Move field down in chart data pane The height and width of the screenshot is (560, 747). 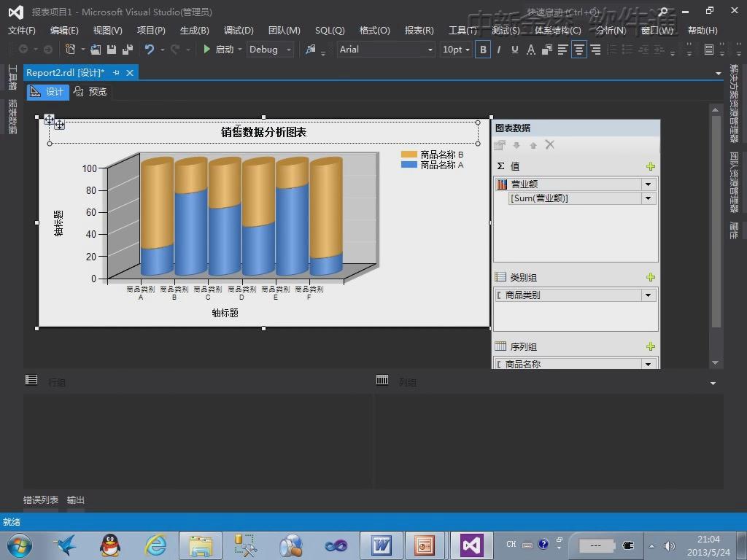[x=516, y=145]
